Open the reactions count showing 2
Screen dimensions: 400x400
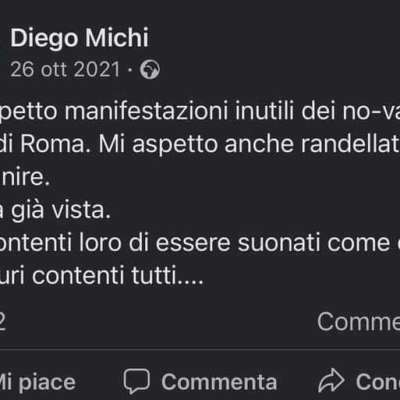point(3,322)
